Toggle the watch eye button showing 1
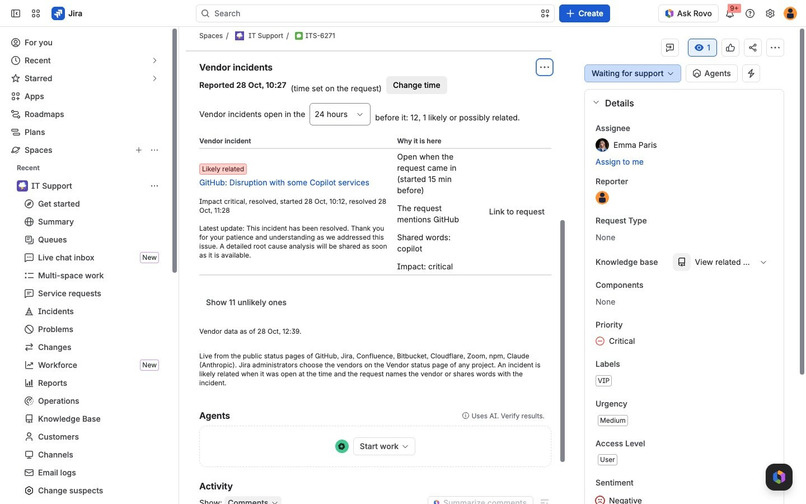The image size is (806, 504). click(x=702, y=48)
